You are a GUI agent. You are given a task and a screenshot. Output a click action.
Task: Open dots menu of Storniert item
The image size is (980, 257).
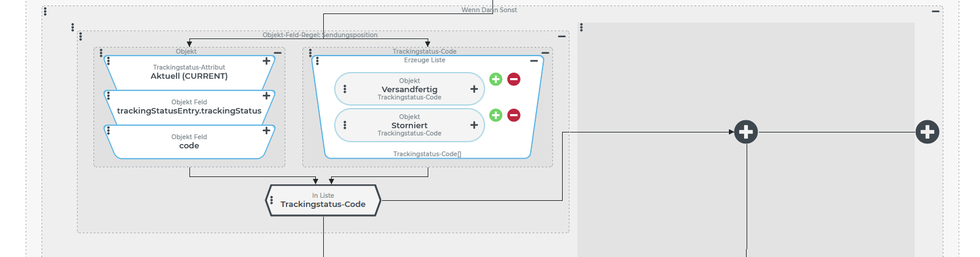pyautogui.click(x=345, y=125)
